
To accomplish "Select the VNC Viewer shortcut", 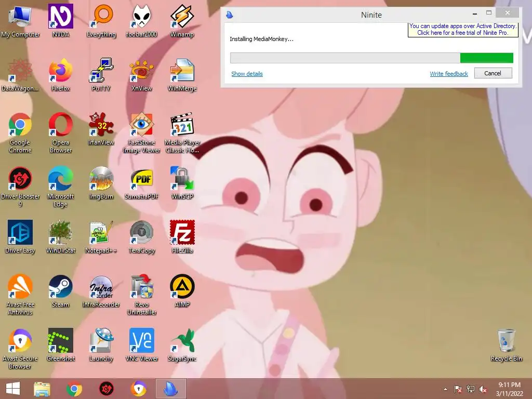I will click(141, 345).
